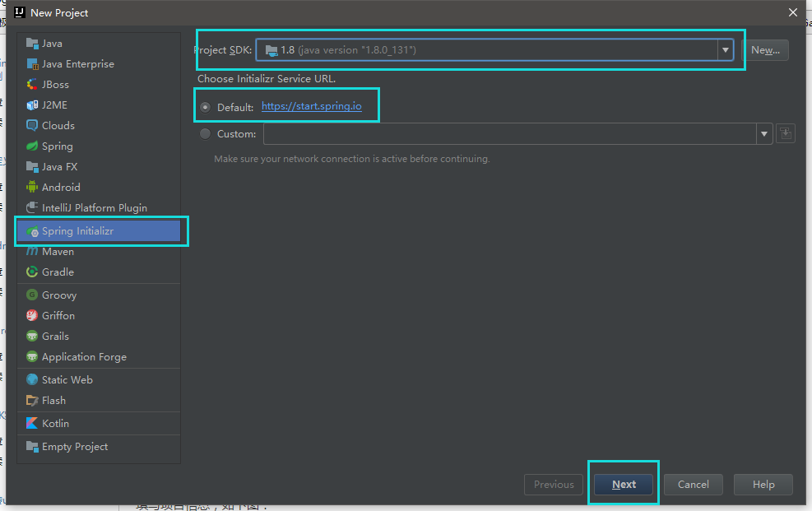Screen dimensions: 812x511
Task: Click the Flash folder icon
Action: pyautogui.click(x=32, y=400)
